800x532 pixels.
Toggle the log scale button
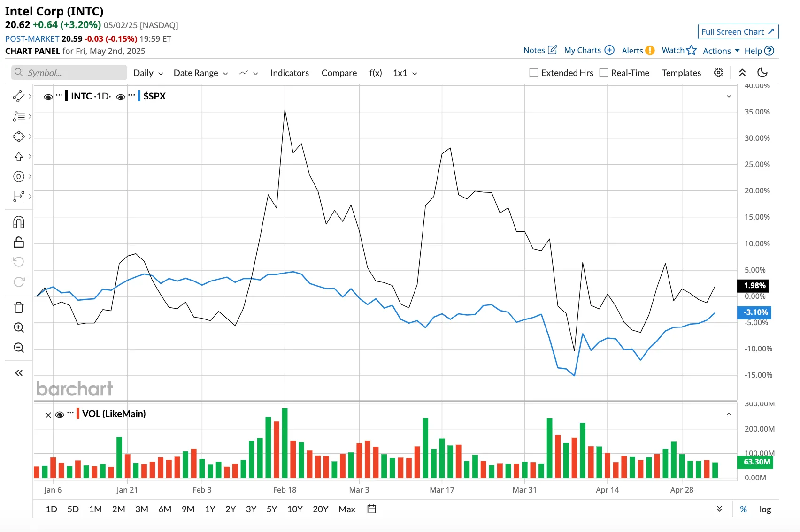[765, 509]
